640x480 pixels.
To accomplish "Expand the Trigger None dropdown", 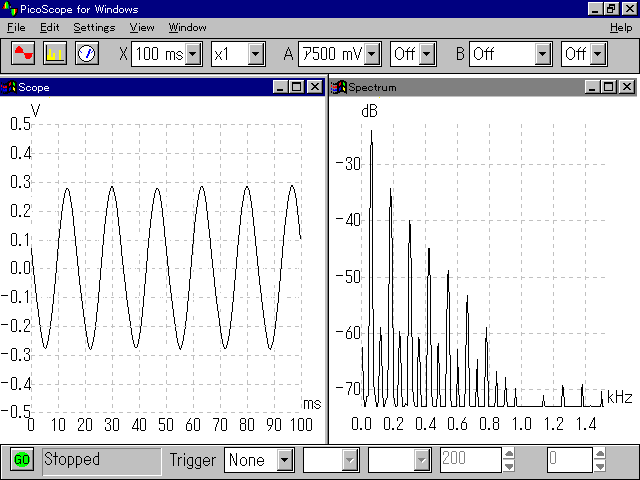I will point(285,460).
